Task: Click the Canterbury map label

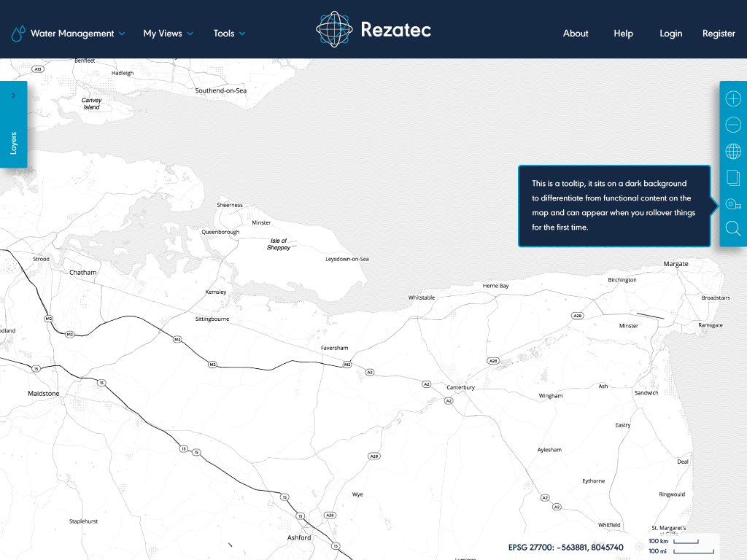Action: (x=460, y=387)
